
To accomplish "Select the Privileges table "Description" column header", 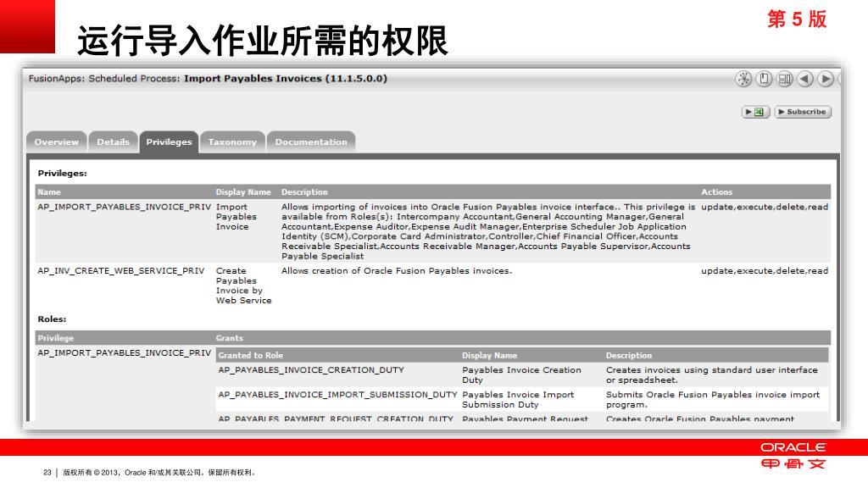I will (304, 192).
